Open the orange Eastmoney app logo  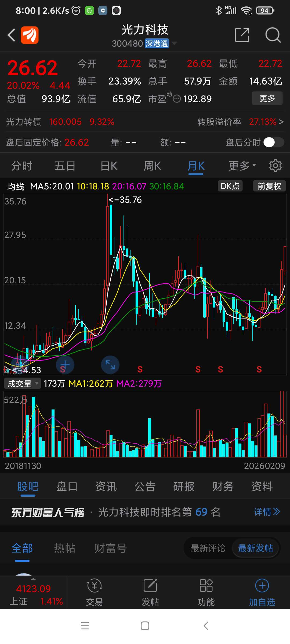[x=30, y=35]
